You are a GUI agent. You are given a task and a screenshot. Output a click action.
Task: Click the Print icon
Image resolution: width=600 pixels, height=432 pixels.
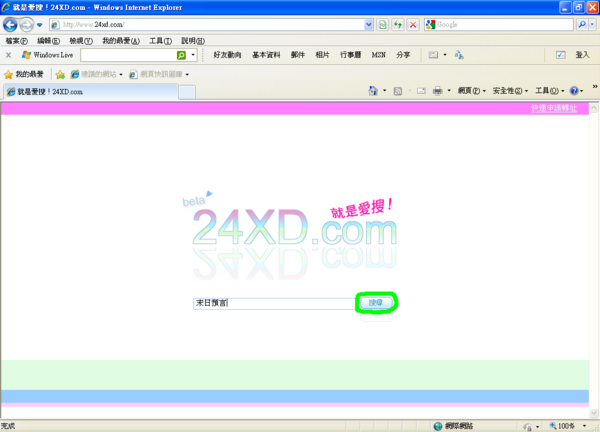point(438,91)
